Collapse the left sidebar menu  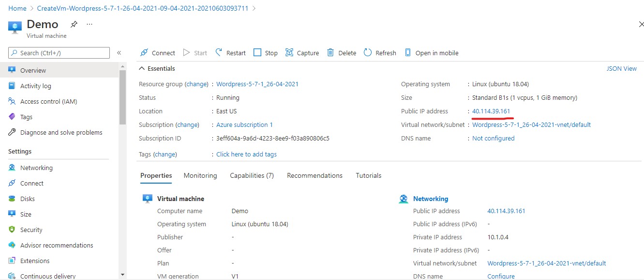tap(119, 53)
